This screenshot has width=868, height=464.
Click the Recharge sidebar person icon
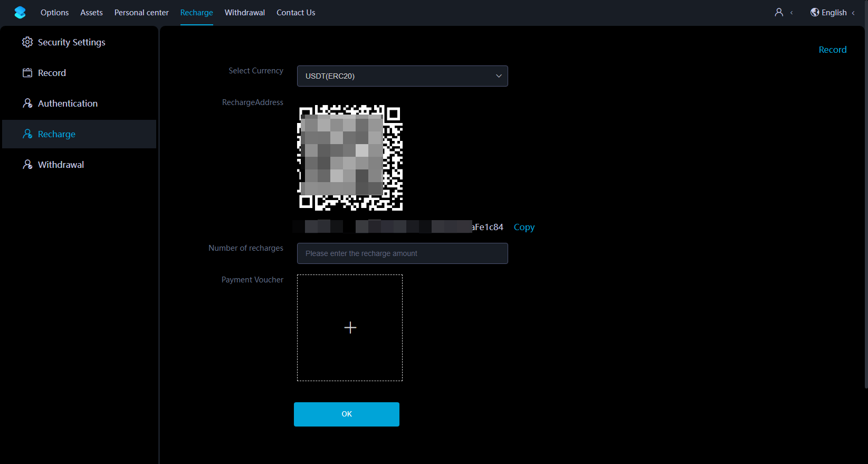point(27,134)
